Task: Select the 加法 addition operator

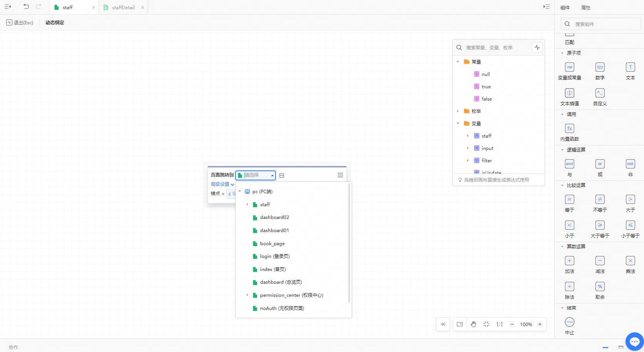Action: pos(570,261)
